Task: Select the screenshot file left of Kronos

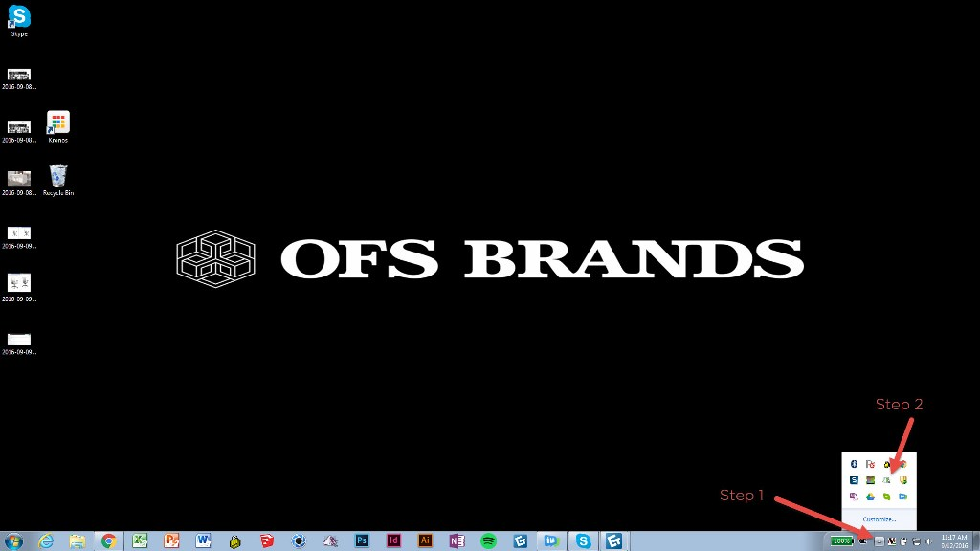Action: pyautogui.click(x=19, y=132)
